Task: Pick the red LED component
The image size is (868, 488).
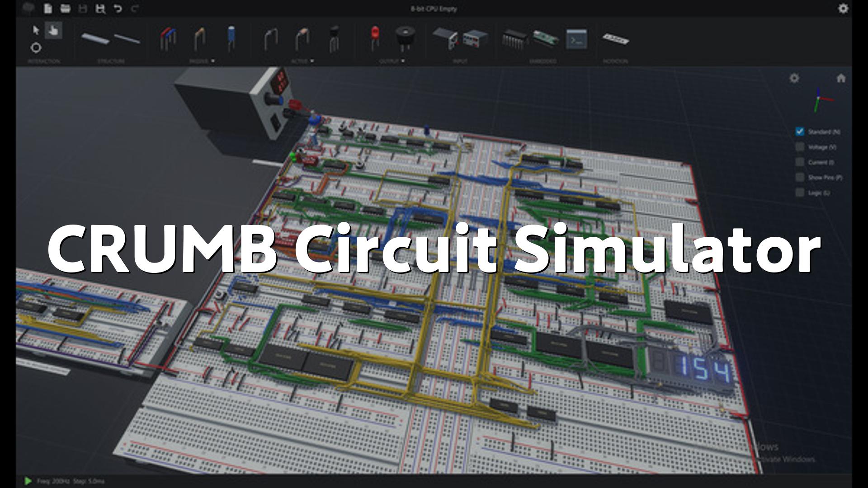Action: point(375,38)
